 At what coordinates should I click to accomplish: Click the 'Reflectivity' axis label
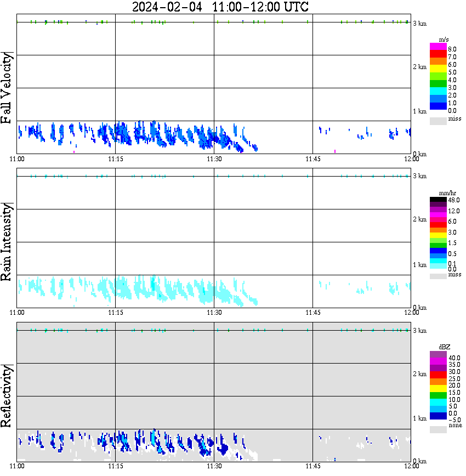pos(6,396)
